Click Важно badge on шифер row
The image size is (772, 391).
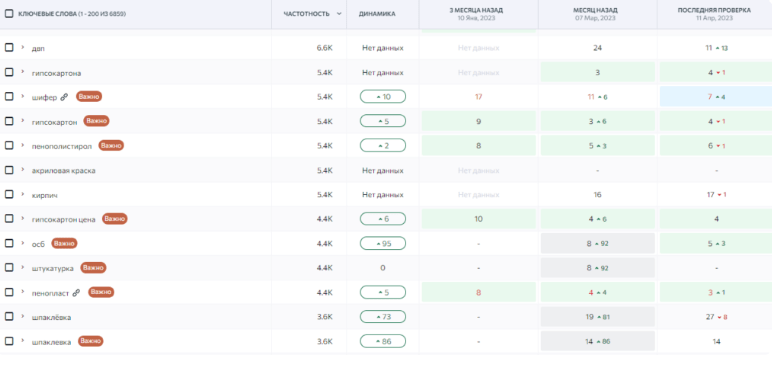(89, 97)
